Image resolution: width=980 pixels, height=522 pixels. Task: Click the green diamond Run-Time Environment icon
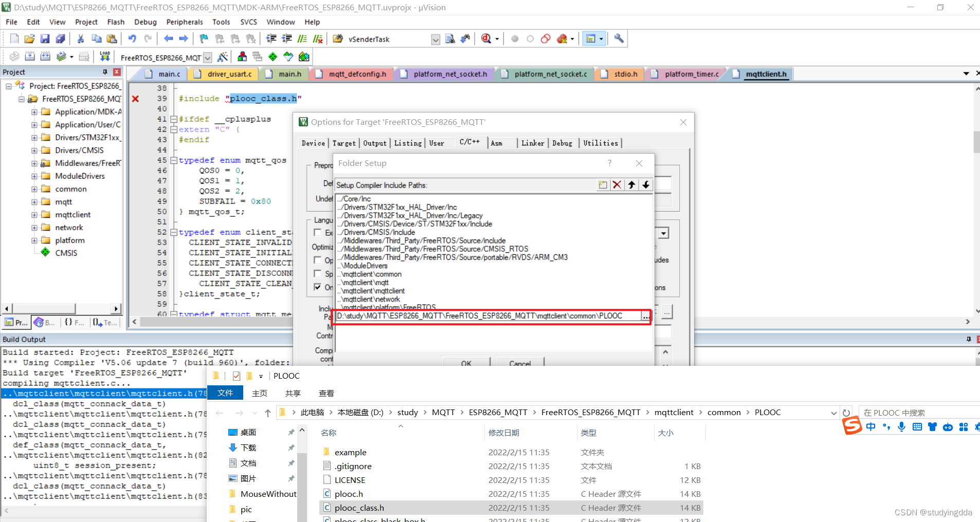click(273, 57)
